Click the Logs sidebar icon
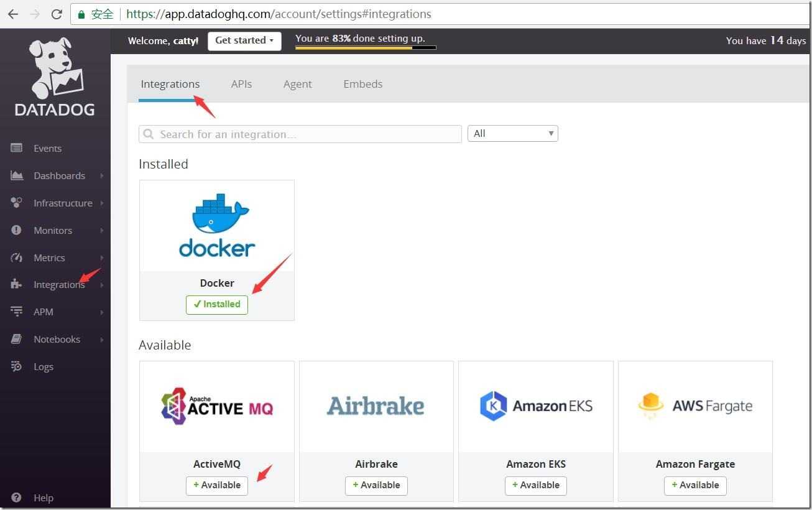This screenshot has width=812, height=510. coord(17,366)
